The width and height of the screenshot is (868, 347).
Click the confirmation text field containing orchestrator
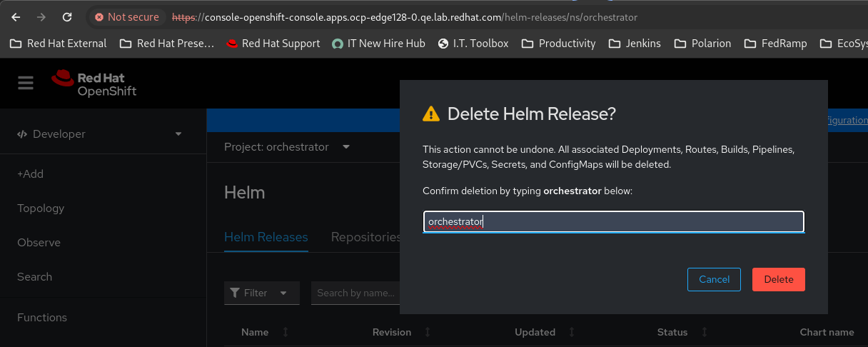[x=613, y=221]
